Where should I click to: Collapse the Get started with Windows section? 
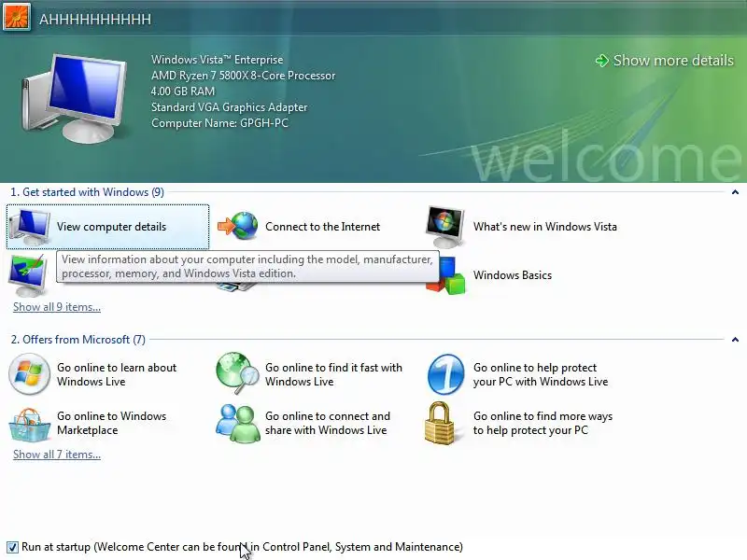[x=735, y=192]
